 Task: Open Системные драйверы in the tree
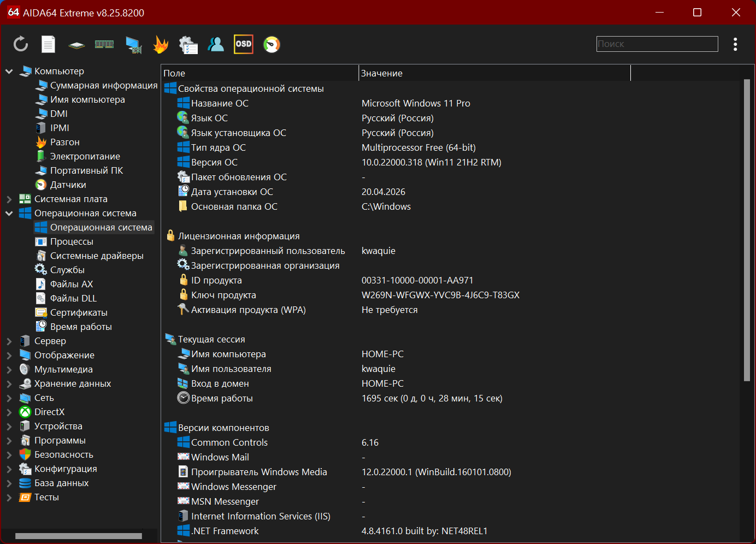tap(90, 256)
